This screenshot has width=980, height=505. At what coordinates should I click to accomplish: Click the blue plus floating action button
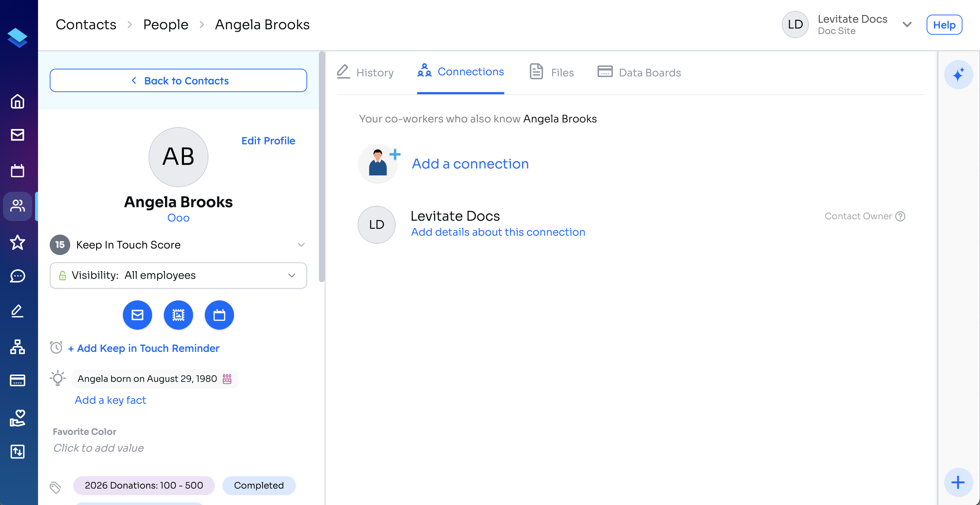958,482
